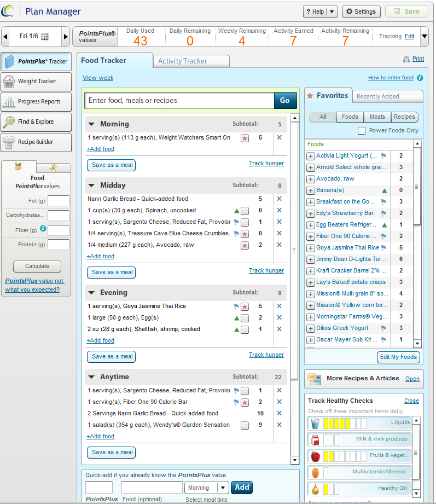Toggle favorite star for Fiber One 90 Calorie Bar

point(245,402)
